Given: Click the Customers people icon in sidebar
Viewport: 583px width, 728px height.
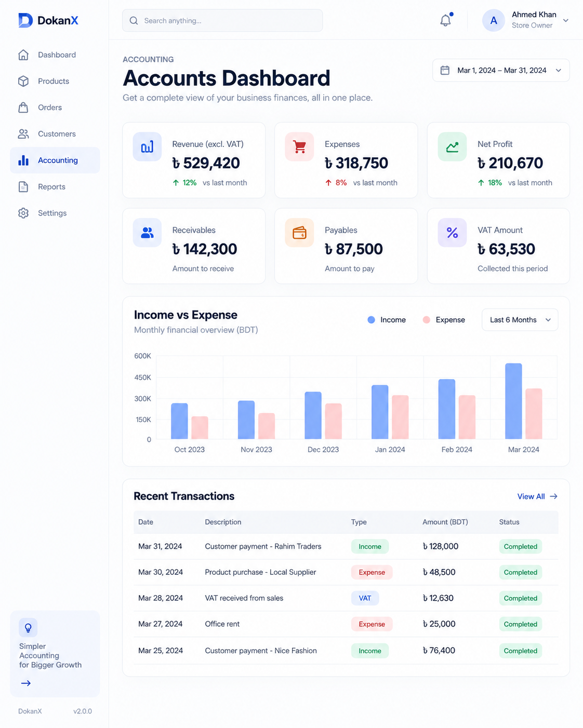Looking at the screenshot, I should (x=23, y=134).
